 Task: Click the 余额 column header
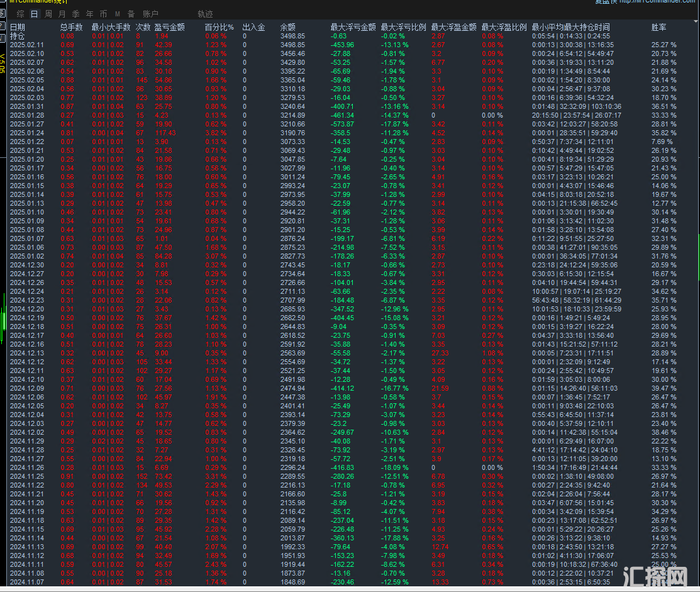coord(287,27)
